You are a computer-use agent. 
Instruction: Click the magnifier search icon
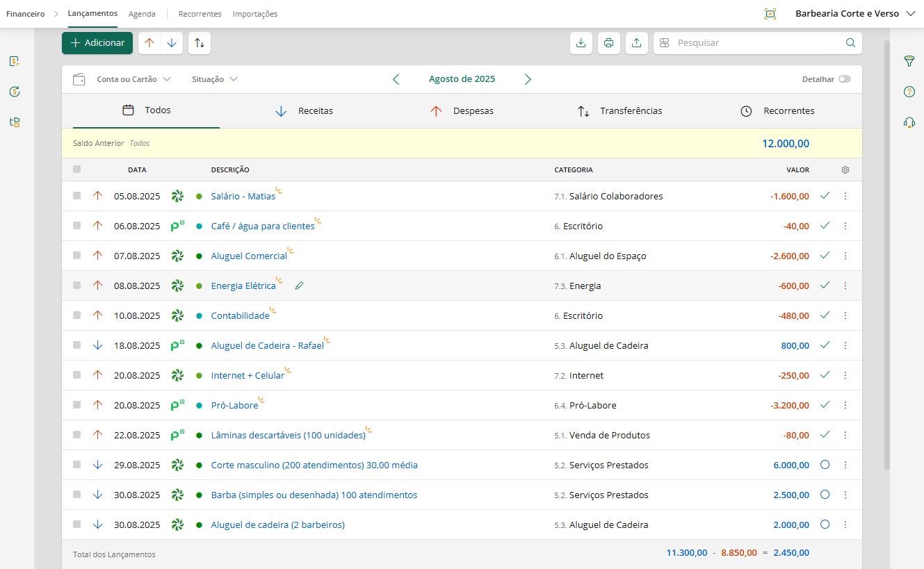[850, 43]
